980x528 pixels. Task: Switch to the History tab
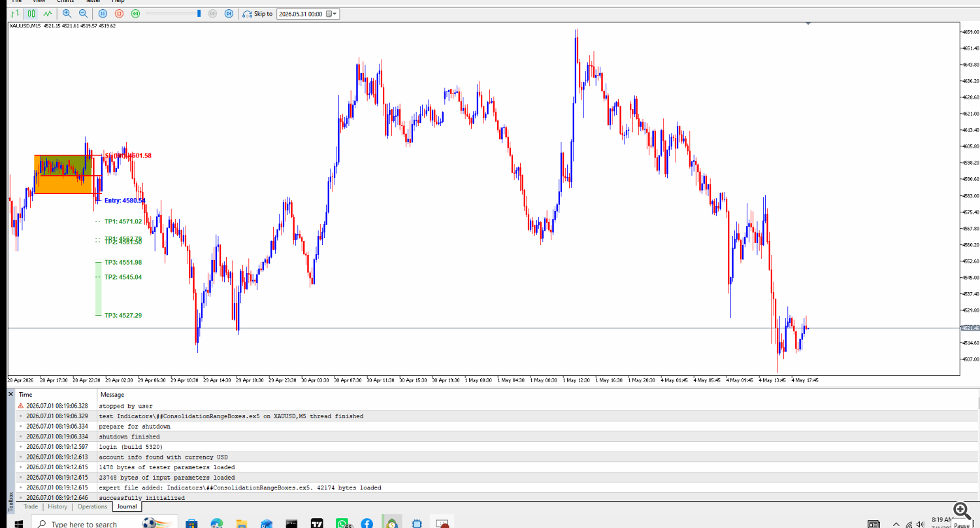coord(57,506)
